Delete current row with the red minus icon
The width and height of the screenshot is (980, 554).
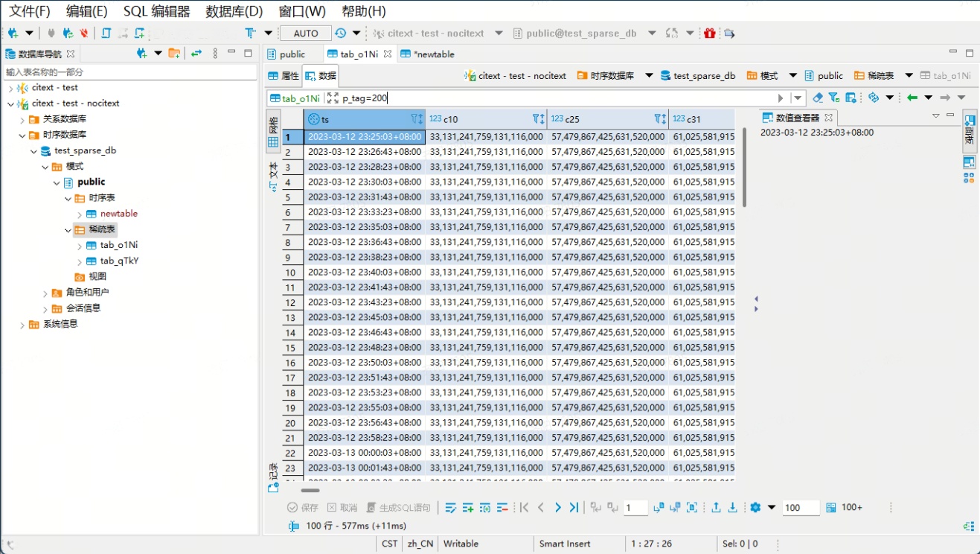[502, 508]
